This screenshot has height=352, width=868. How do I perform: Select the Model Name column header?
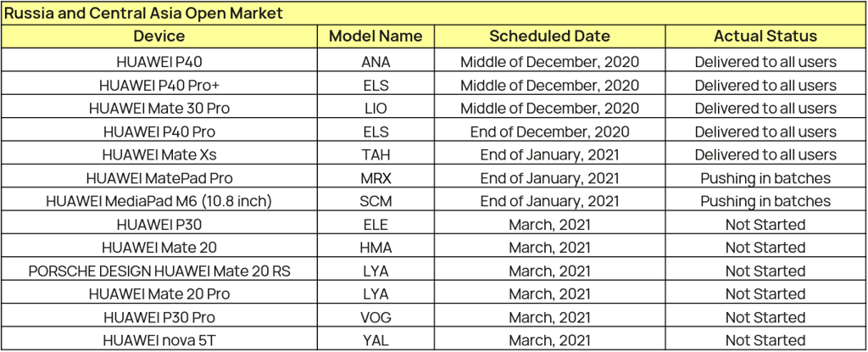[x=376, y=36]
